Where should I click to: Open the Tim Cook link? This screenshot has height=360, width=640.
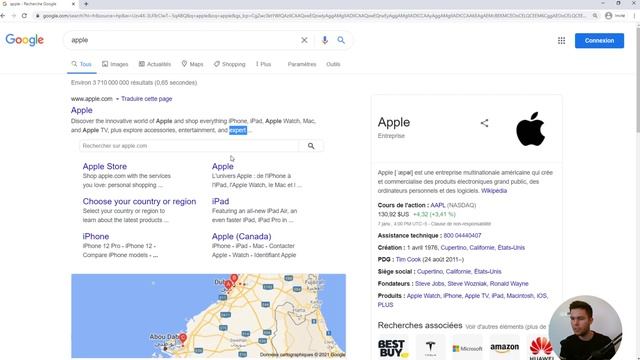(408, 259)
